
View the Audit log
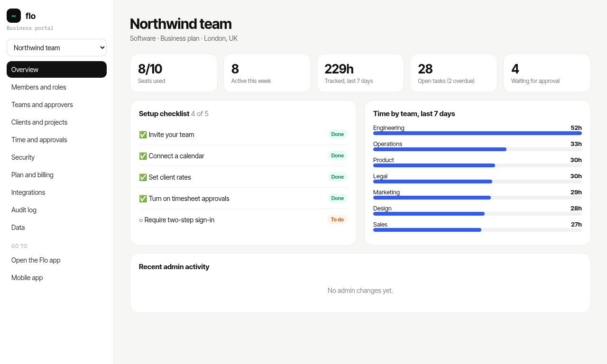(x=56, y=210)
